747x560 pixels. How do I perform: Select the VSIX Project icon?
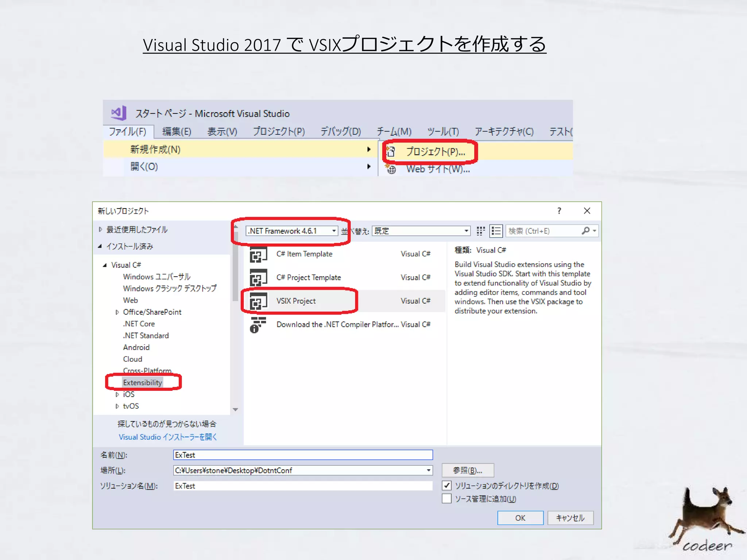pos(258,301)
